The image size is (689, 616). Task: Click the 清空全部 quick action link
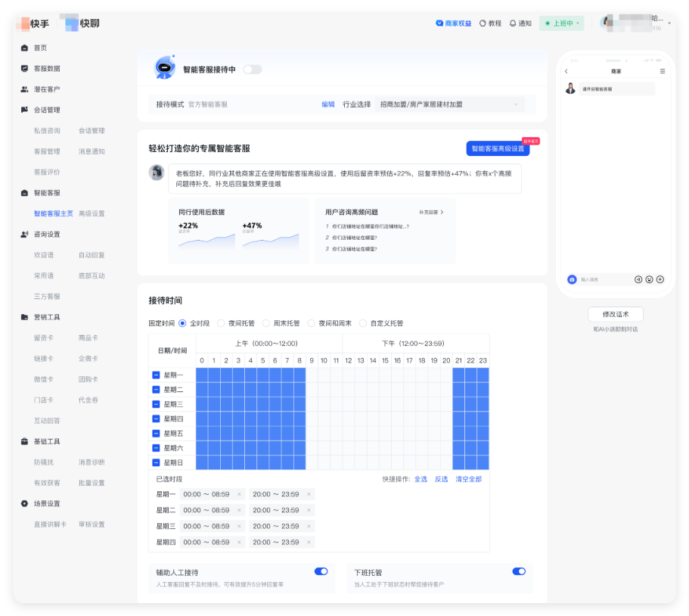coord(468,479)
